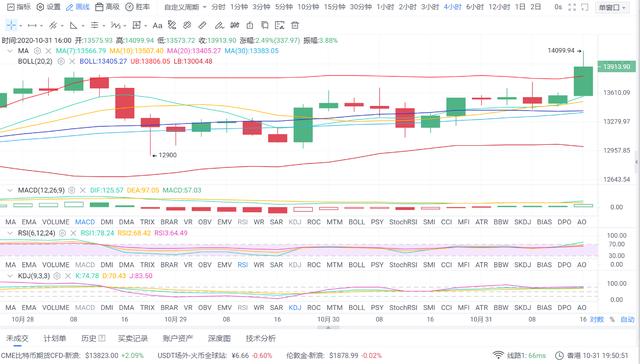Switch to the 1日 timeframe

[520, 7]
